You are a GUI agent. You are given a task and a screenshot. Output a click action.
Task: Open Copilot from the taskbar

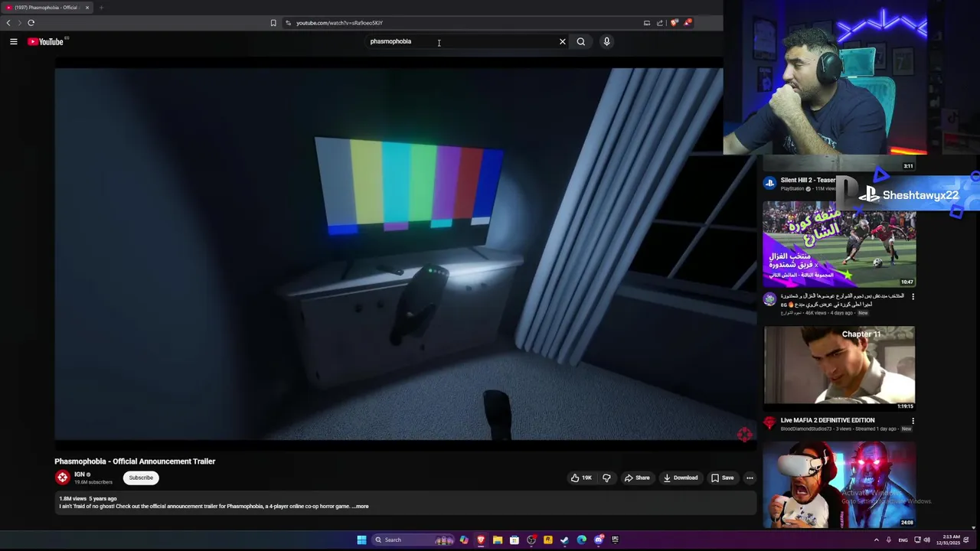463,540
